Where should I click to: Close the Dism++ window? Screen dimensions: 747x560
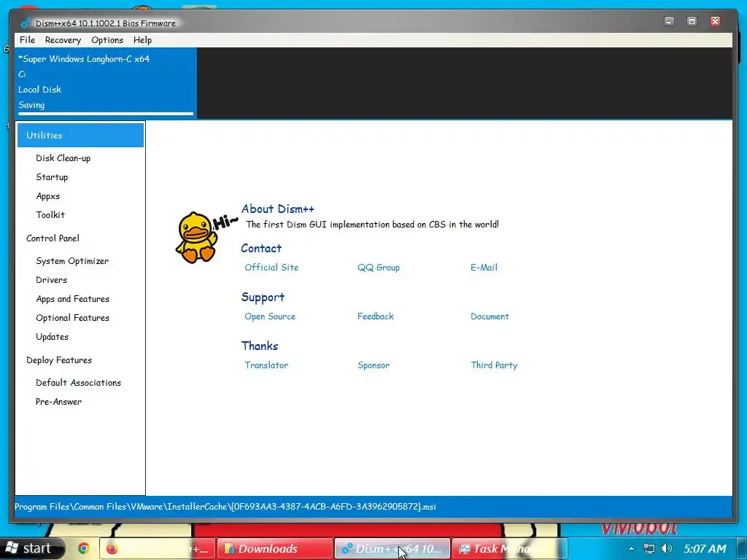715,21
